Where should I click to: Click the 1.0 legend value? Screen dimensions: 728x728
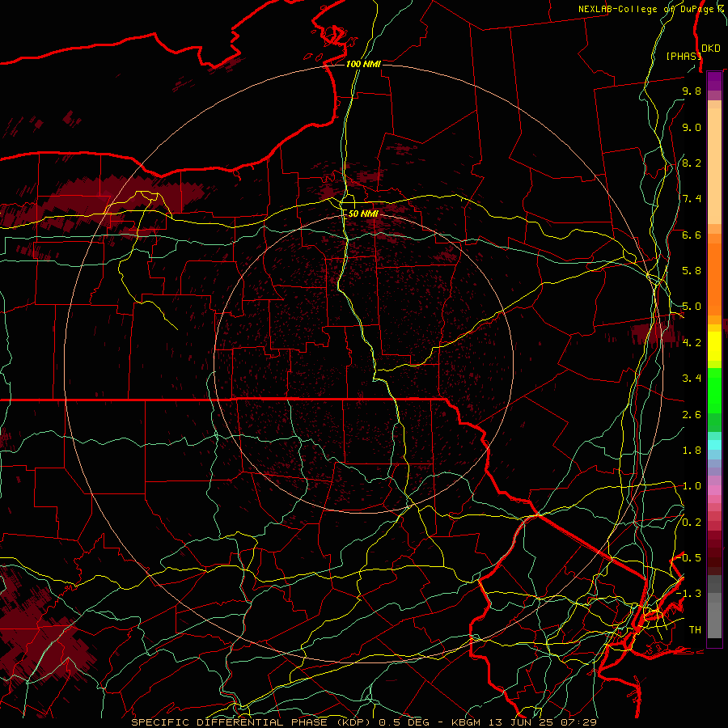tap(692, 486)
